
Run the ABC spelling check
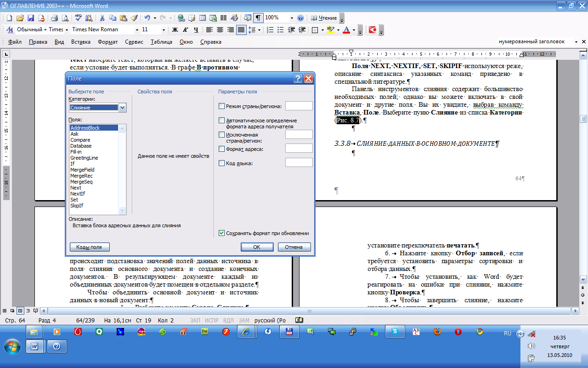click(78, 18)
